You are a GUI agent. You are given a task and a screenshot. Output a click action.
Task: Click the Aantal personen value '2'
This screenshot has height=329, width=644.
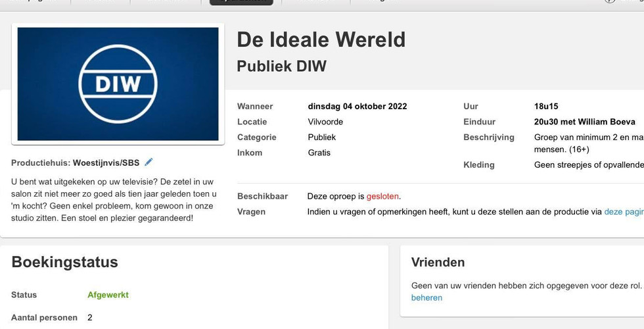click(90, 317)
